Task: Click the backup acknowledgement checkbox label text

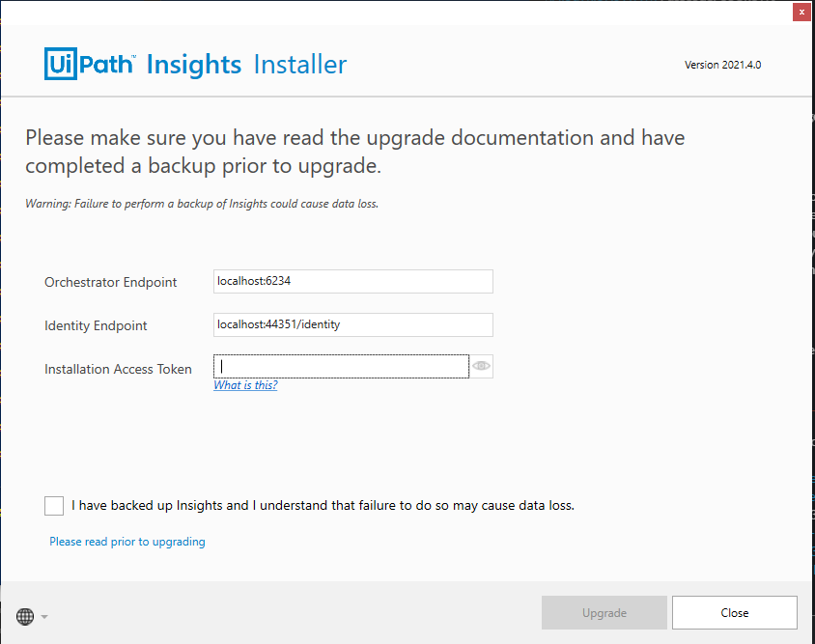Action: pos(323,505)
